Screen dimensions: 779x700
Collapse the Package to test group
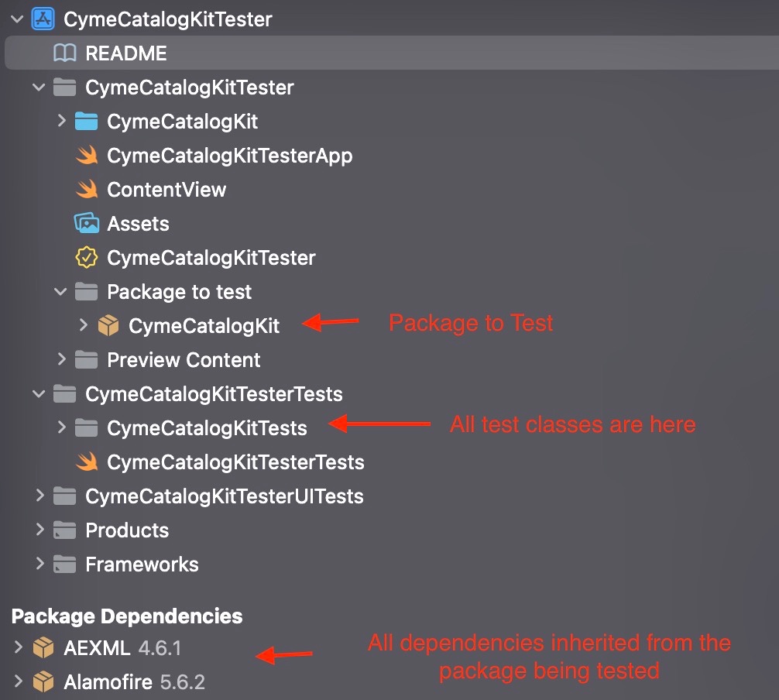pyautogui.click(x=62, y=292)
